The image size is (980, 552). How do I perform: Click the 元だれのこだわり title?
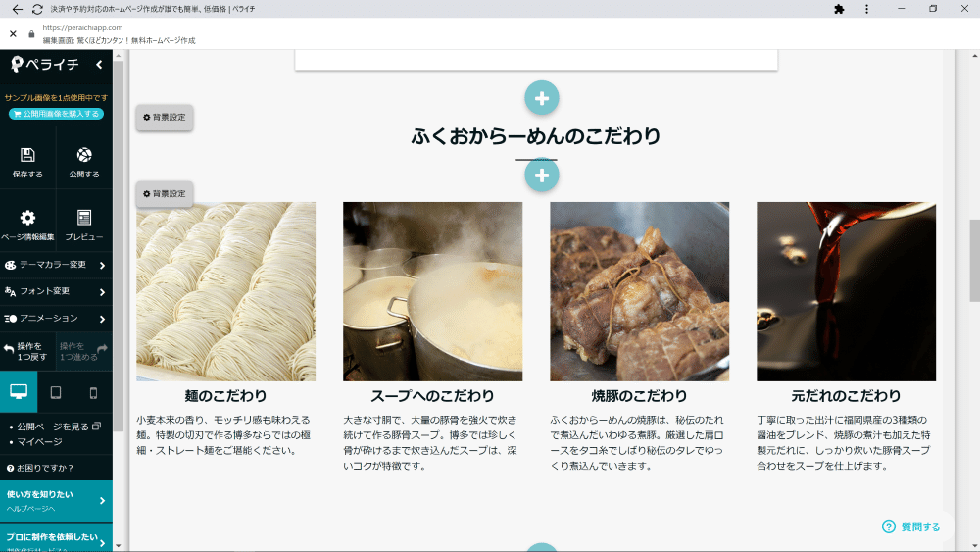(x=847, y=396)
